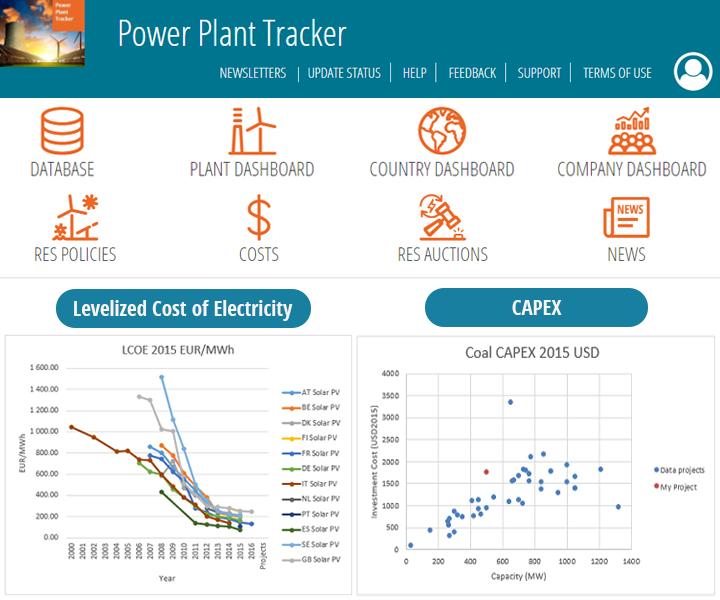Go to Feedback in header navigation

pos(472,73)
